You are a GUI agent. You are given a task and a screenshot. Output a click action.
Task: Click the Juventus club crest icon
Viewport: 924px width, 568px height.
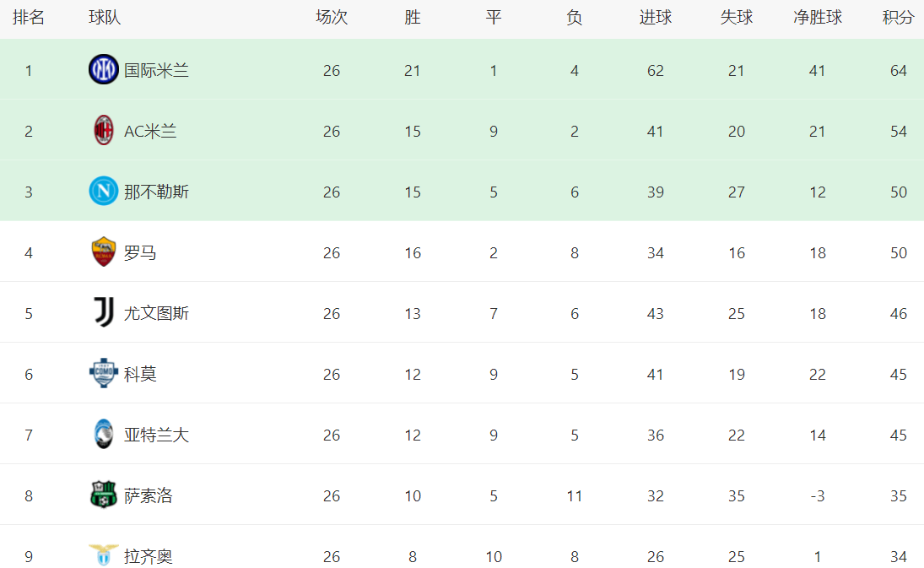tap(103, 313)
